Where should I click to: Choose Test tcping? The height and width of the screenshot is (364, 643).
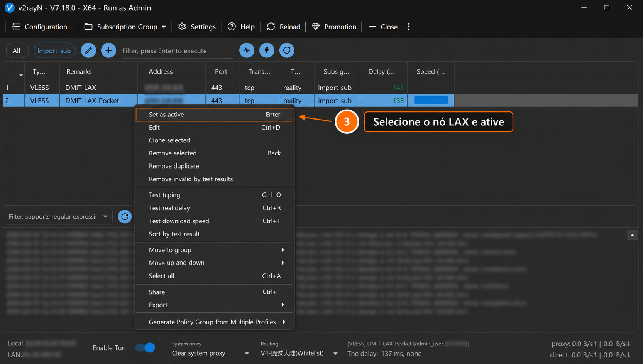[x=215, y=195]
